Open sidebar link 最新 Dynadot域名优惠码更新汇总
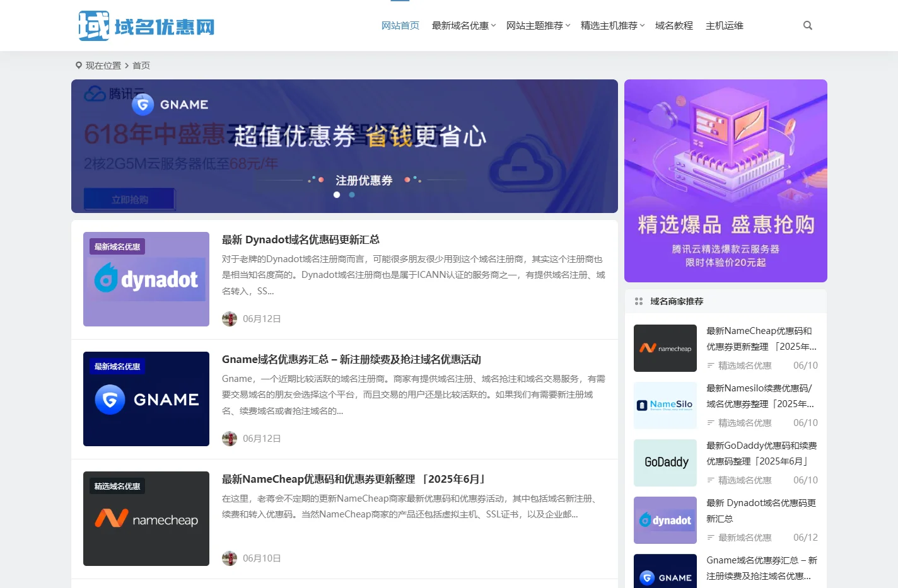This screenshot has height=588, width=898. (x=761, y=510)
